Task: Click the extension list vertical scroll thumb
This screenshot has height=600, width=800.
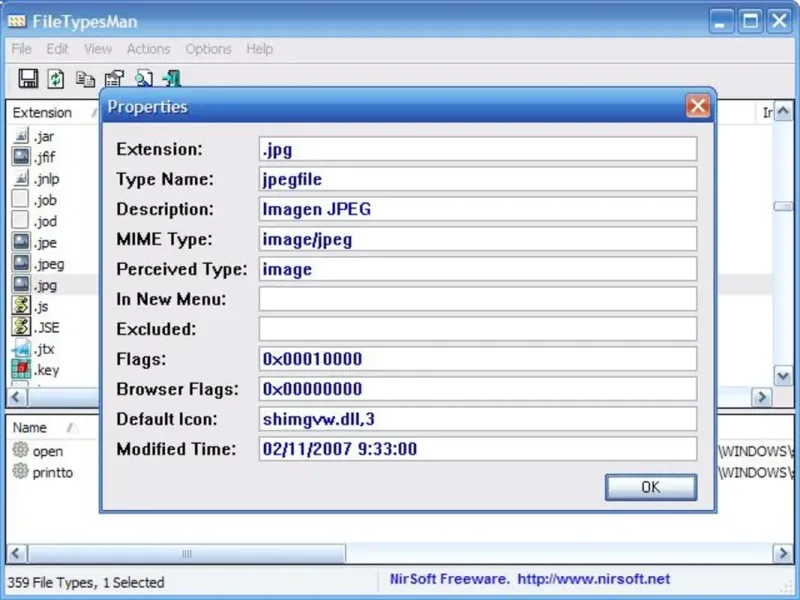Action: click(x=783, y=206)
